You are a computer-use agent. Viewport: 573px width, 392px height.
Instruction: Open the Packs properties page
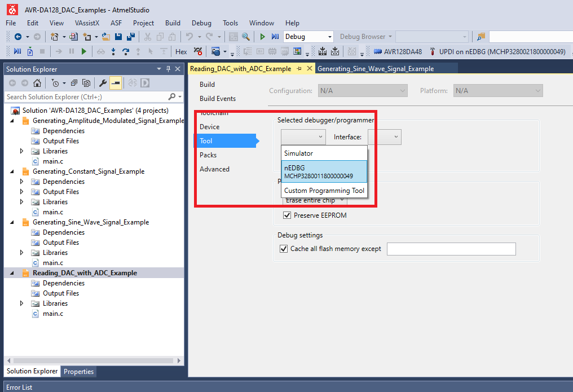pos(208,155)
